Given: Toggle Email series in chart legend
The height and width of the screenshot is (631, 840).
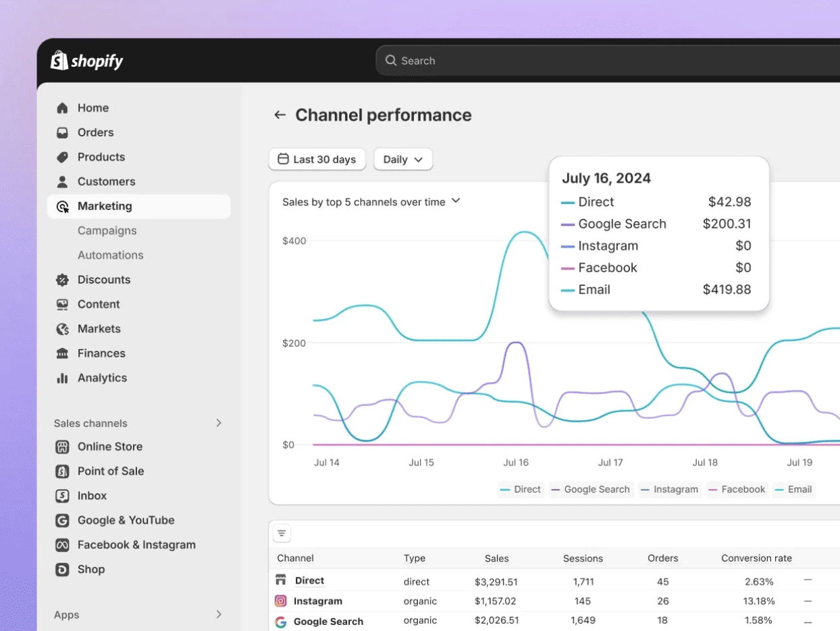Looking at the screenshot, I should coord(793,490).
